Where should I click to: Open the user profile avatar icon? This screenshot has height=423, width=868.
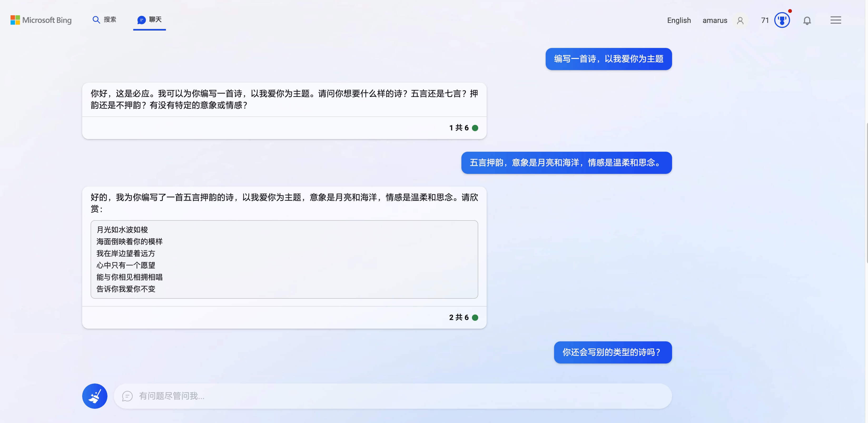pyautogui.click(x=740, y=21)
